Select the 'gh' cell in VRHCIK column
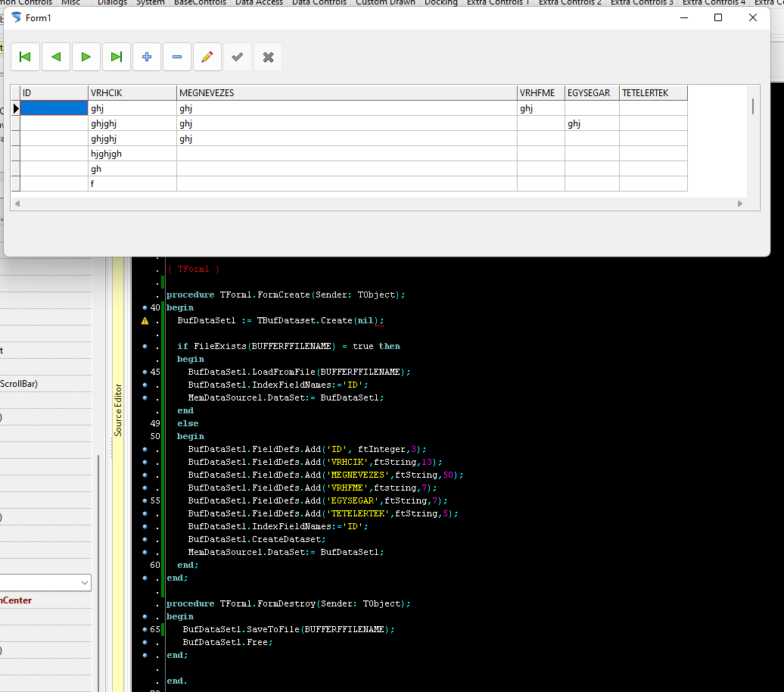 (x=132, y=169)
